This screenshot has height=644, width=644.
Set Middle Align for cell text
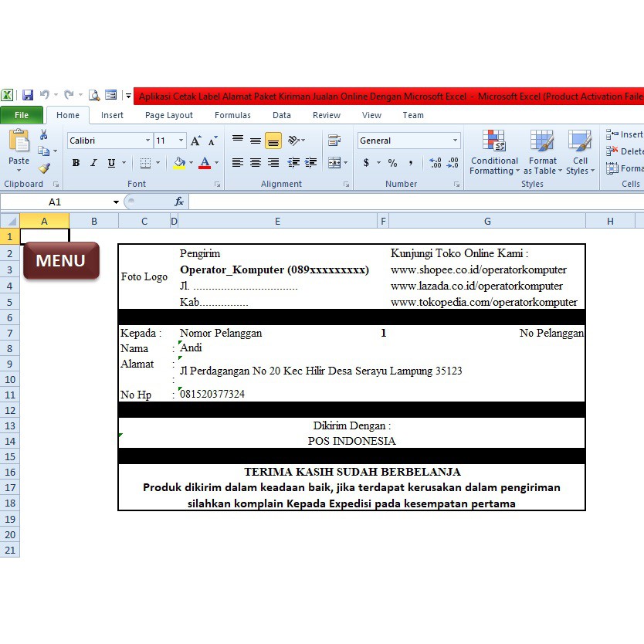pyautogui.click(x=256, y=141)
